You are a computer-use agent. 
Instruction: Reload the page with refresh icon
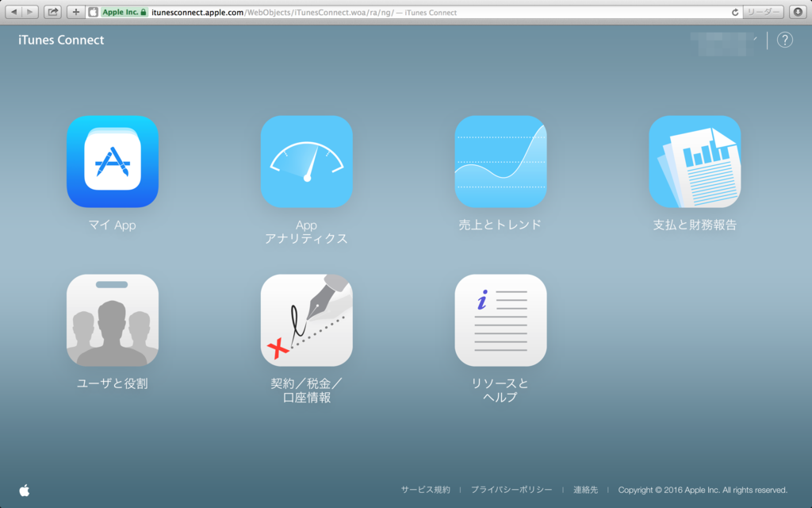[735, 13]
